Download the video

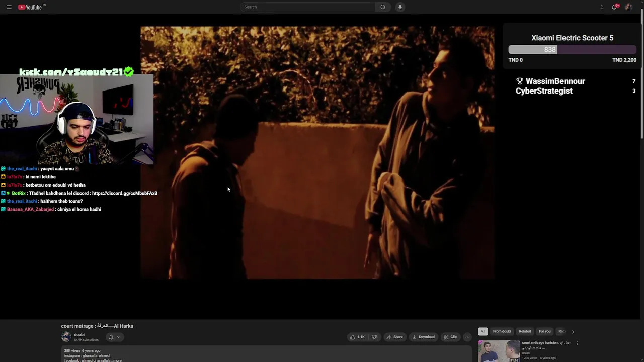coord(423,337)
